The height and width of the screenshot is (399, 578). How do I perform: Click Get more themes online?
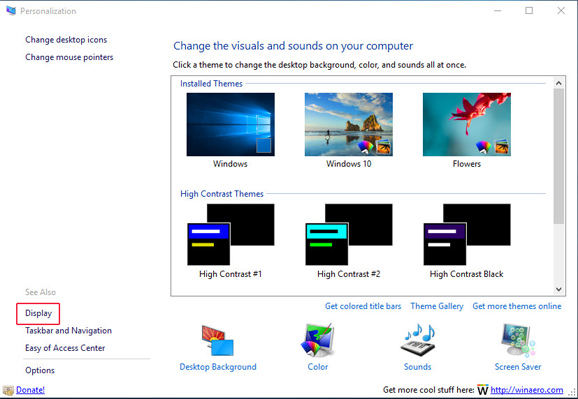pos(517,306)
